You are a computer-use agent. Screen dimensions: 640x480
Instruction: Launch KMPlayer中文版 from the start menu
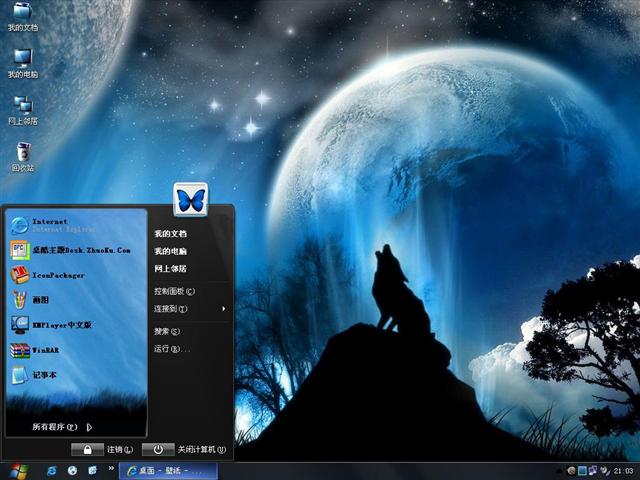77,325
